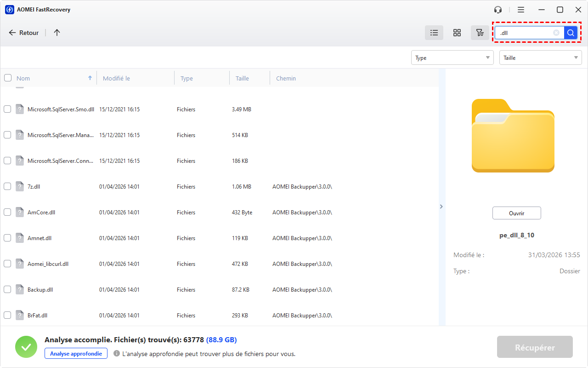Viewport: 588px width, 368px height.
Task: Toggle the select-all checkbox by Nom
Action: [x=8, y=78]
